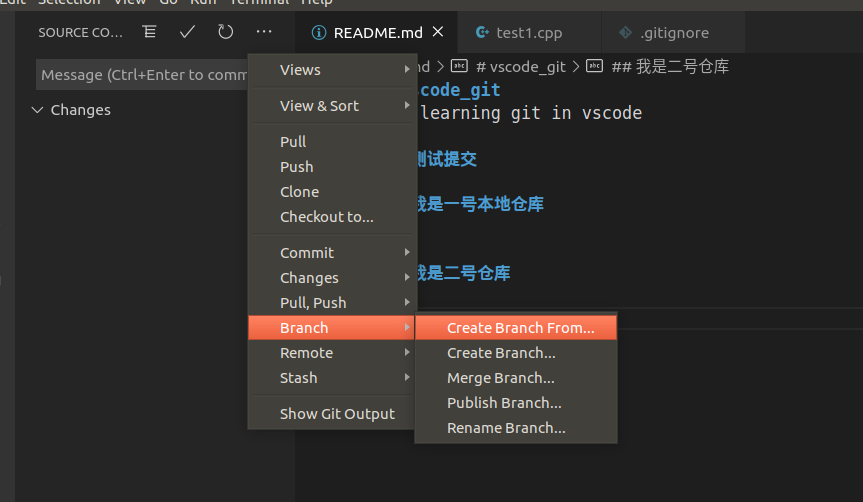863x502 pixels.
Task: Collapse the Changes section
Action: click(37, 110)
